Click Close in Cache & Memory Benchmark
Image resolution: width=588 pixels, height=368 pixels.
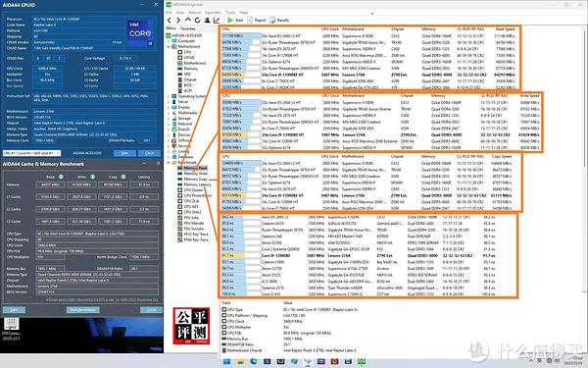151,310
